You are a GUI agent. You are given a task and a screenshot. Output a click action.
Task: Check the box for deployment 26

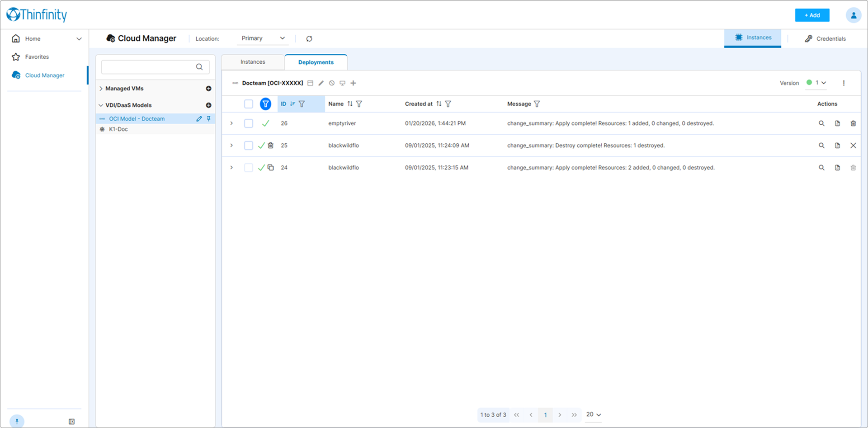249,123
